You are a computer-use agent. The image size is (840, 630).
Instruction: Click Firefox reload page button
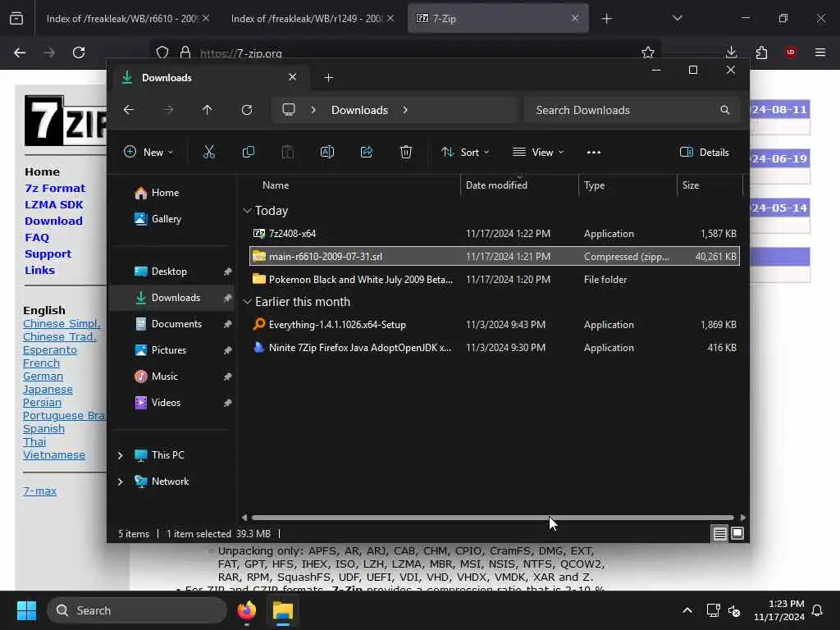[79, 52]
